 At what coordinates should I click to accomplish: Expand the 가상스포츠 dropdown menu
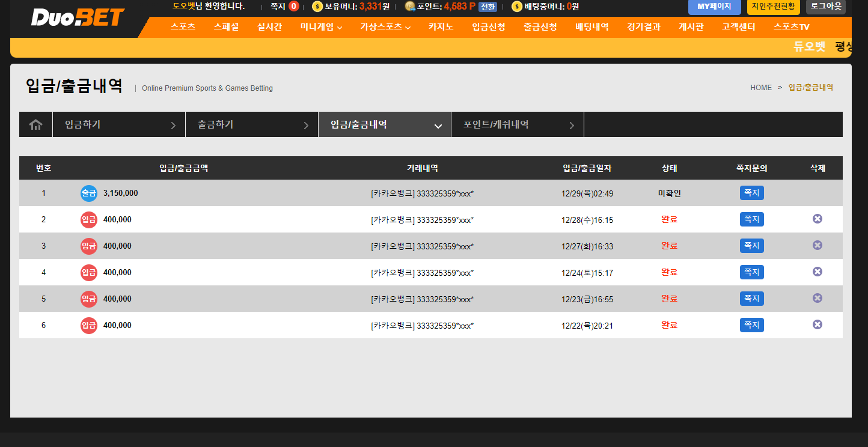coord(385,27)
